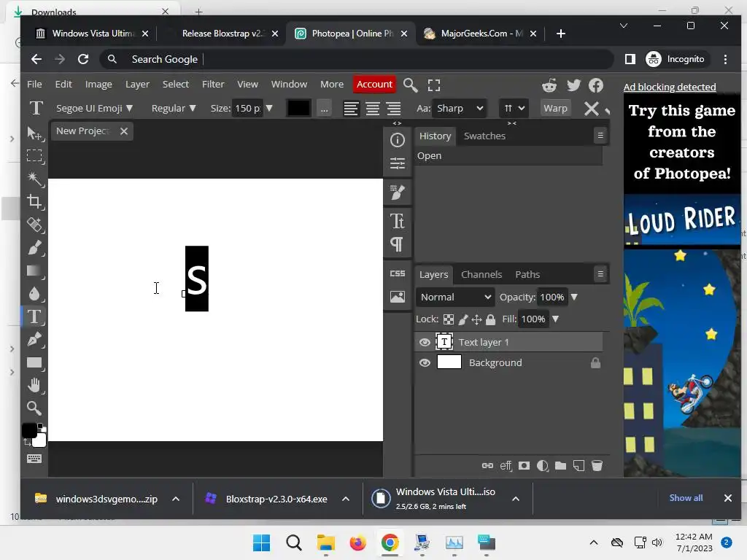
Task: Select the Move tool in Photopea toolbar
Action: (34, 133)
